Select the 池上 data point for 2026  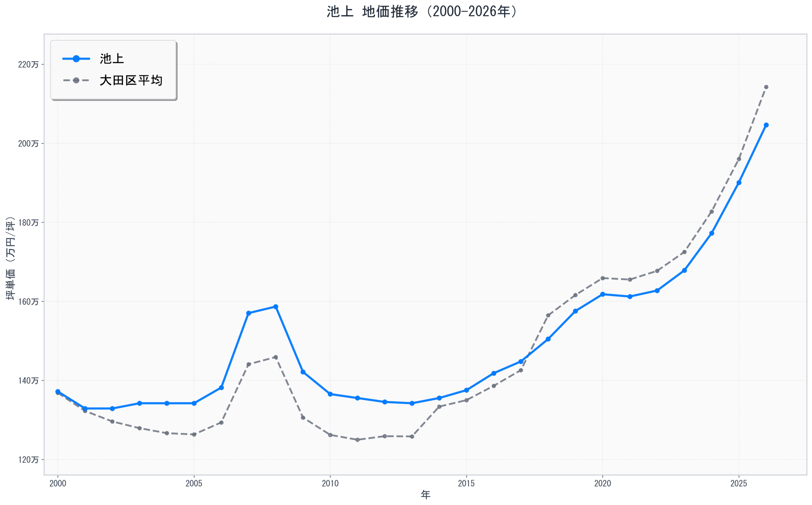(766, 125)
